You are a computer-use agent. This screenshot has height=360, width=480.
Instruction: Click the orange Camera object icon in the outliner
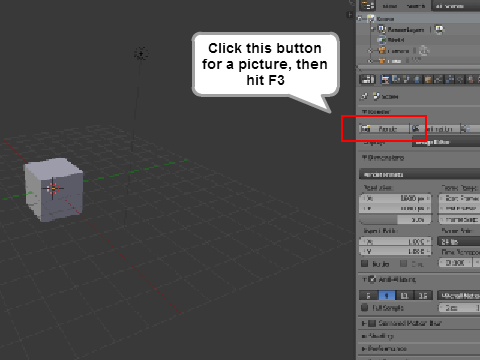pyautogui.click(x=382, y=51)
